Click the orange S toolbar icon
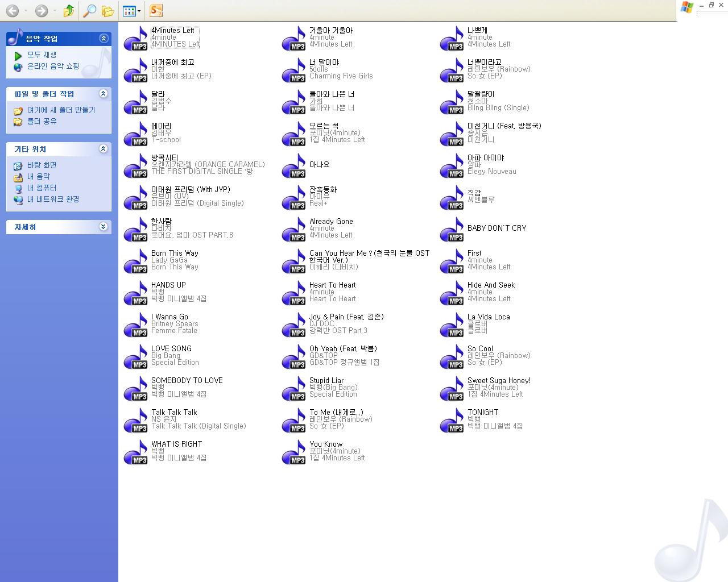Screen dimensions: 728x582 (x=156, y=10)
